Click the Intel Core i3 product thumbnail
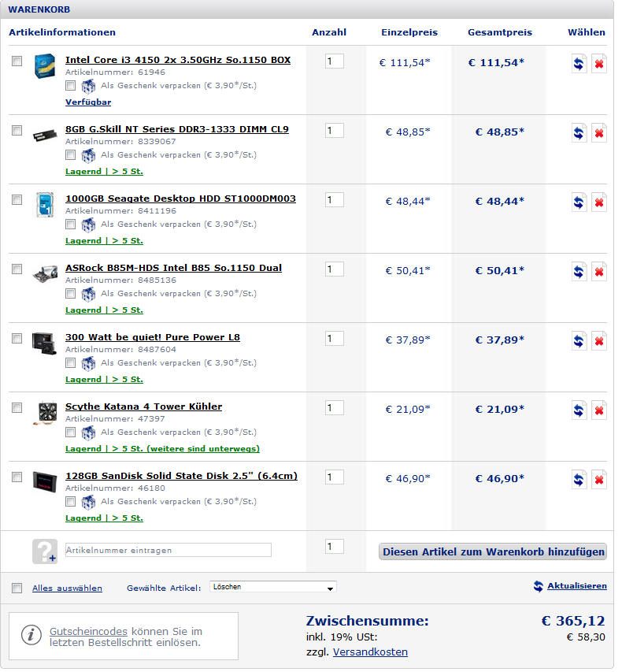The width and height of the screenshot is (622, 672). click(x=46, y=66)
